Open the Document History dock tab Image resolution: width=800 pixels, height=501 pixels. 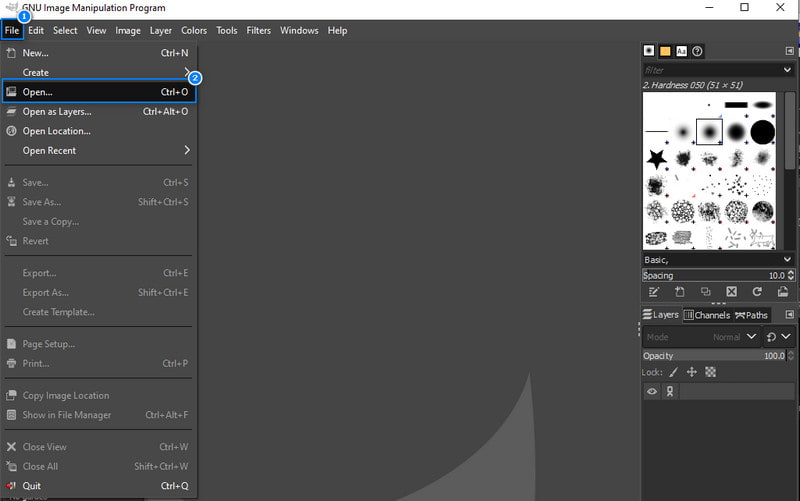pyautogui.click(x=697, y=51)
